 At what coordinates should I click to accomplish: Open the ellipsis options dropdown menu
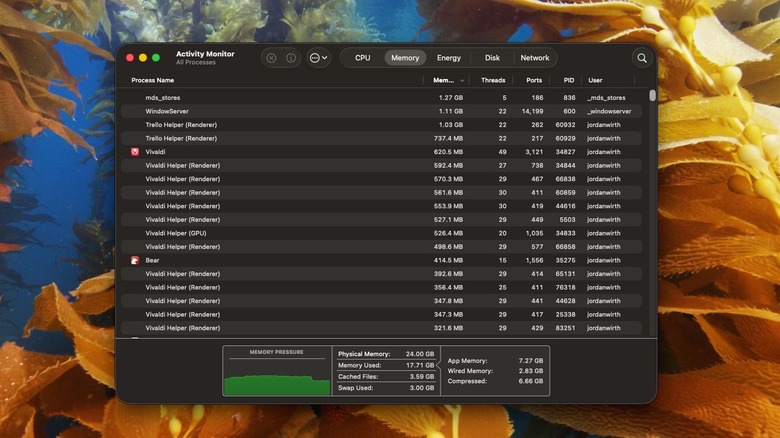pos(318,58)
